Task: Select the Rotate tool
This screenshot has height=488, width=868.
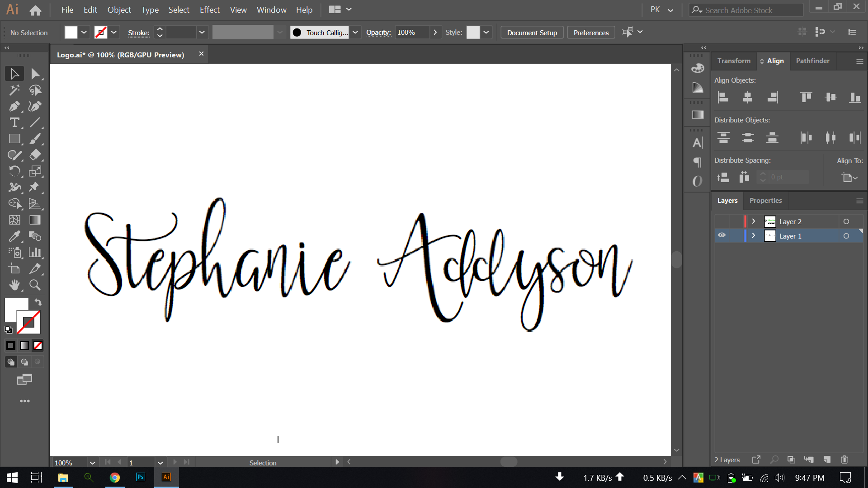Action: tap(14, 171)
